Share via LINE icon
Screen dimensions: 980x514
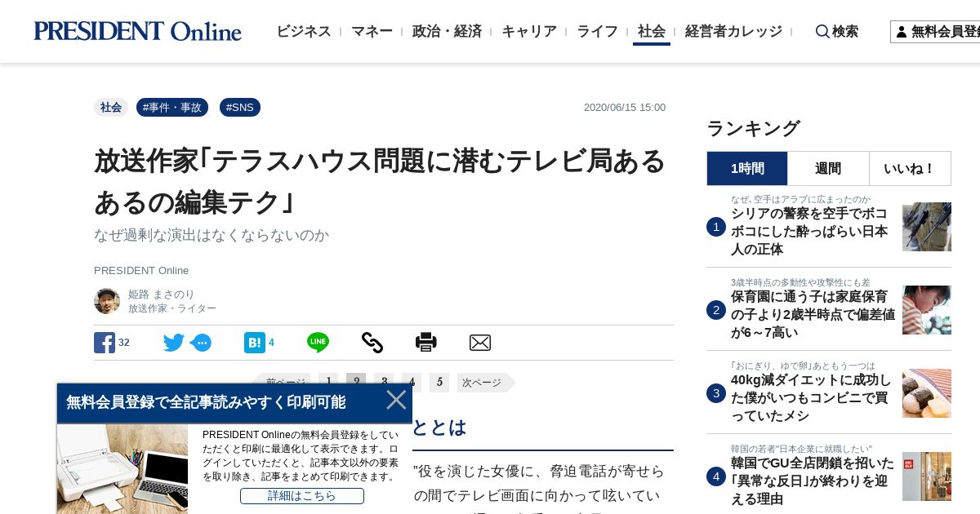tap(318, 343)
